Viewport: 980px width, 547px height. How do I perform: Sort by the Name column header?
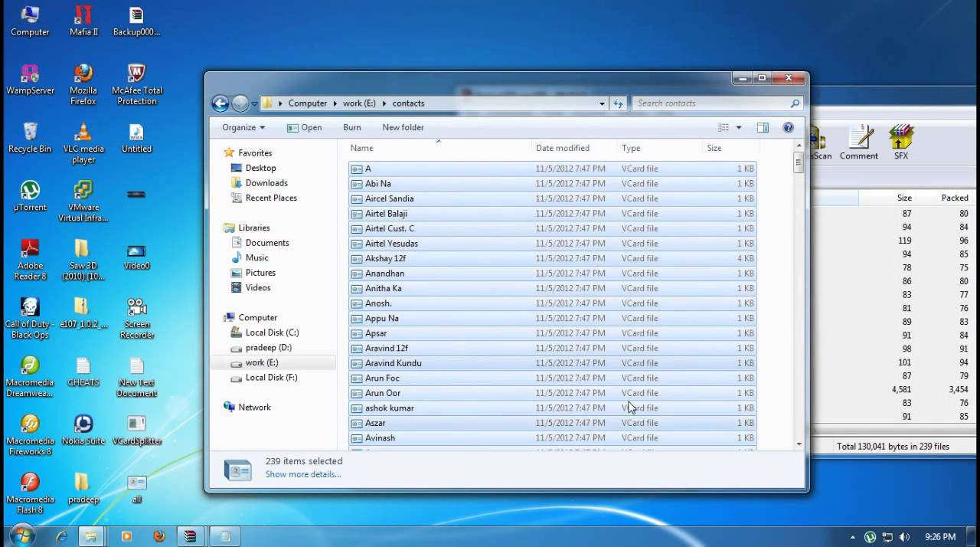[x=438, y=148]
